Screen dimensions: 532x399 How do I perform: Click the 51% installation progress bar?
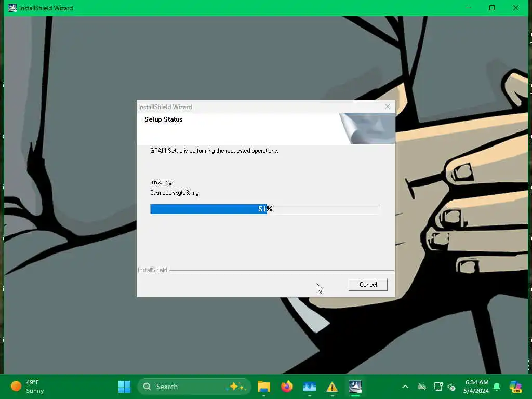point(264,209)
